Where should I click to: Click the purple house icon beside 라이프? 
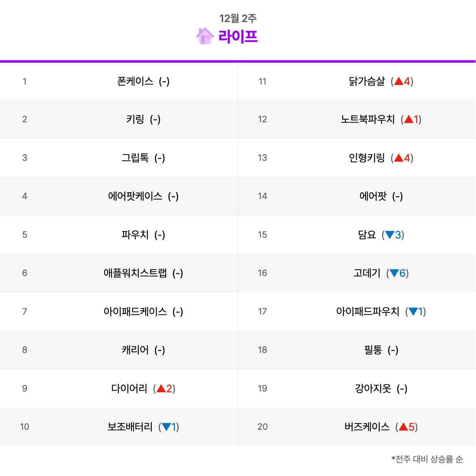tap(205, 36)
